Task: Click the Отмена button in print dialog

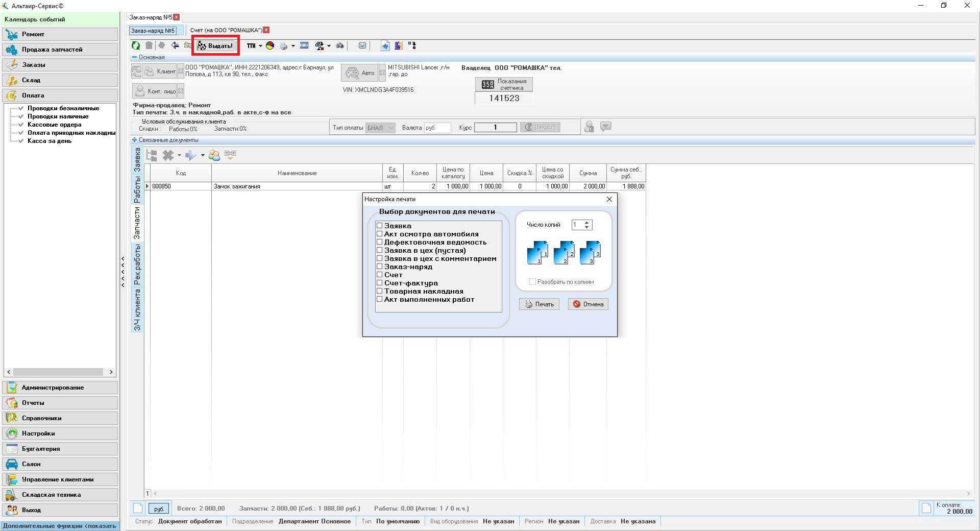Action: coord(588,304)
